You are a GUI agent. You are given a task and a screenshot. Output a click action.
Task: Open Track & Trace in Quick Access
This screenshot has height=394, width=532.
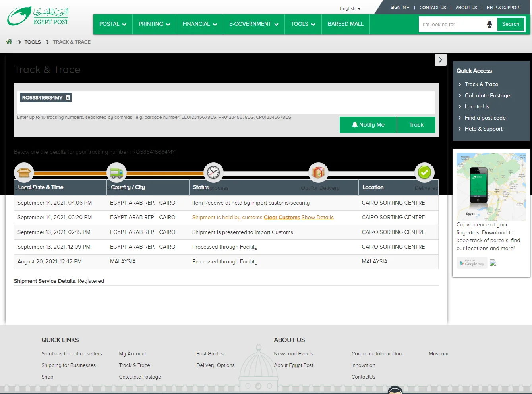(481, 84)
